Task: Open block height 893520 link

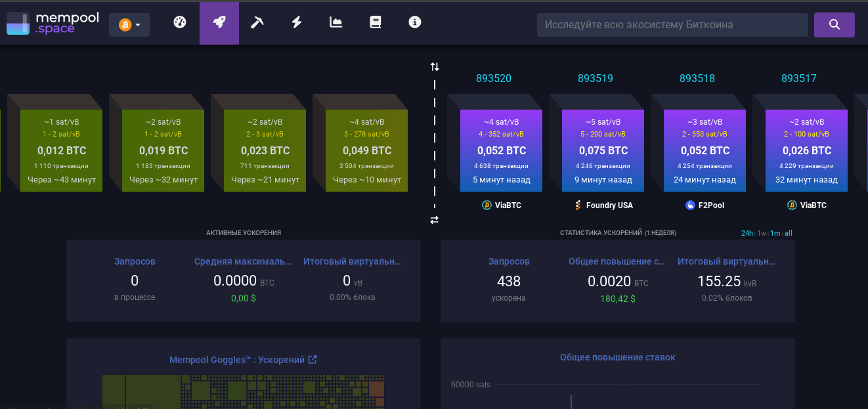Action: pyautogui.click(x=494, y=79)
